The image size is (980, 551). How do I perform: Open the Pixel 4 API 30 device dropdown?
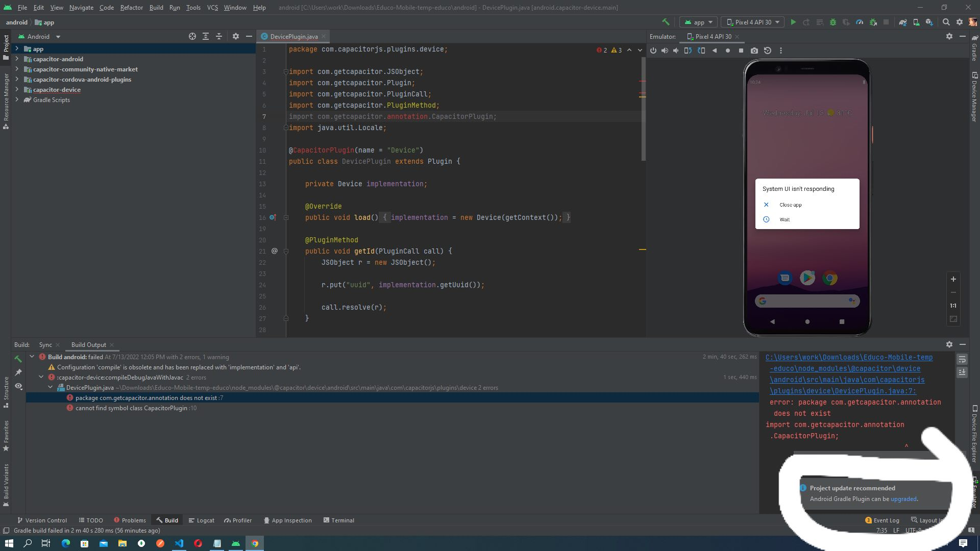[752, 22]
